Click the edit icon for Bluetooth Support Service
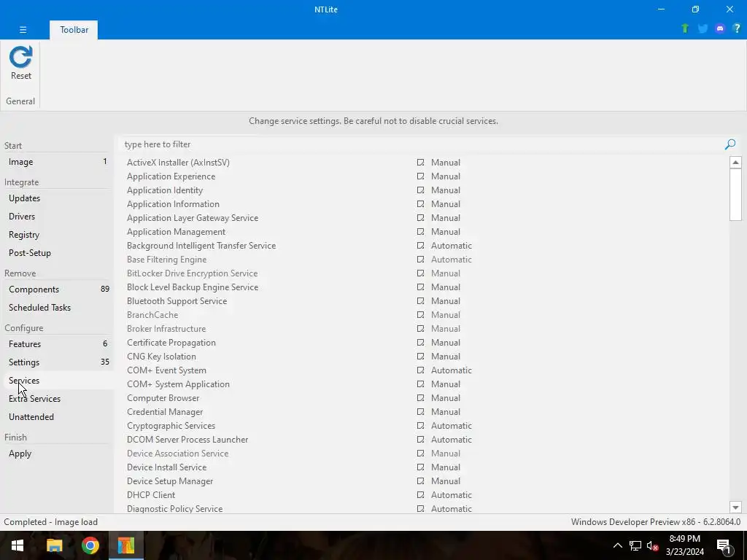This screenshot has height=560, width=747. coord(420,301)
